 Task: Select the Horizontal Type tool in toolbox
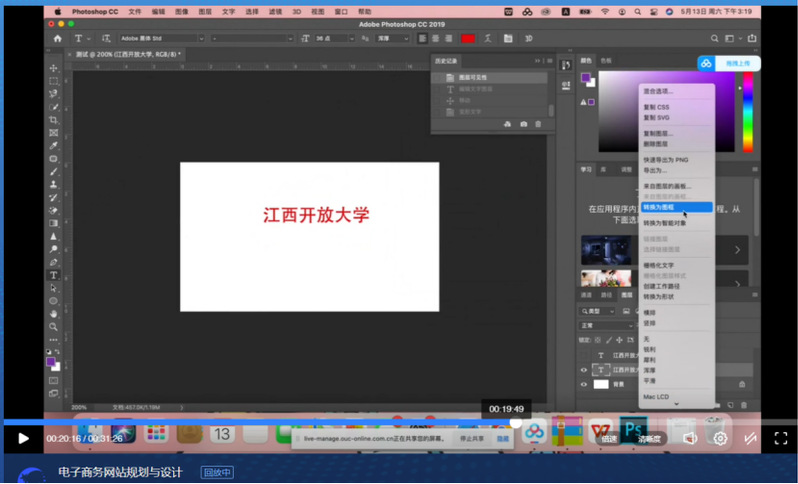54,275
